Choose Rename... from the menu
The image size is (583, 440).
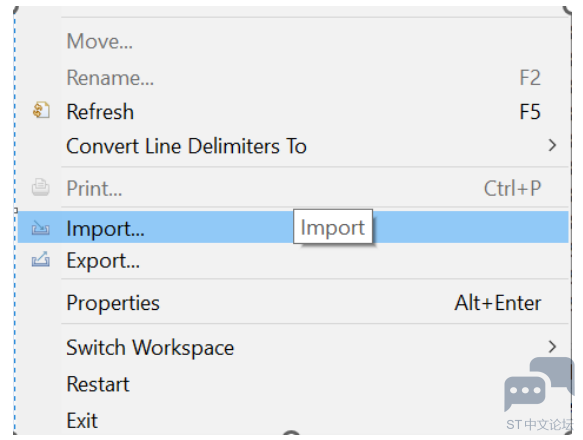110,78
